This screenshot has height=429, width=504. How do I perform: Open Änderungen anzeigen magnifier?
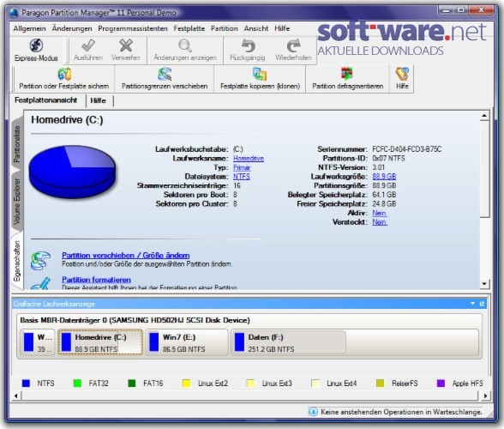(185, 45)
